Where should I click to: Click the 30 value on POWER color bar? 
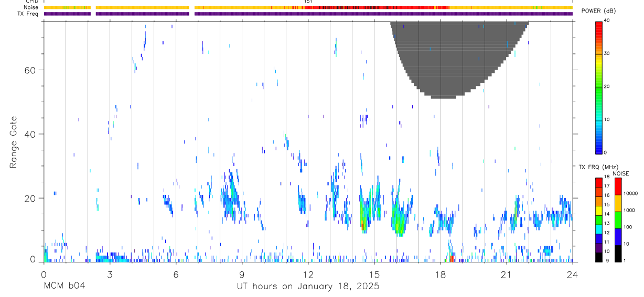click(x=607, y=54)
